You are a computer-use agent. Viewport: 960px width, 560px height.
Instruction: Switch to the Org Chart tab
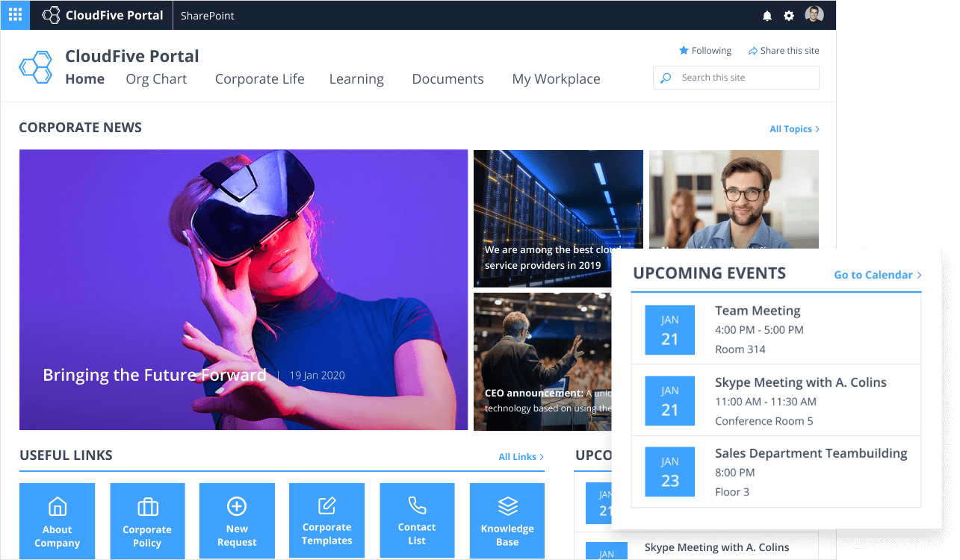[x=156, y=79]
